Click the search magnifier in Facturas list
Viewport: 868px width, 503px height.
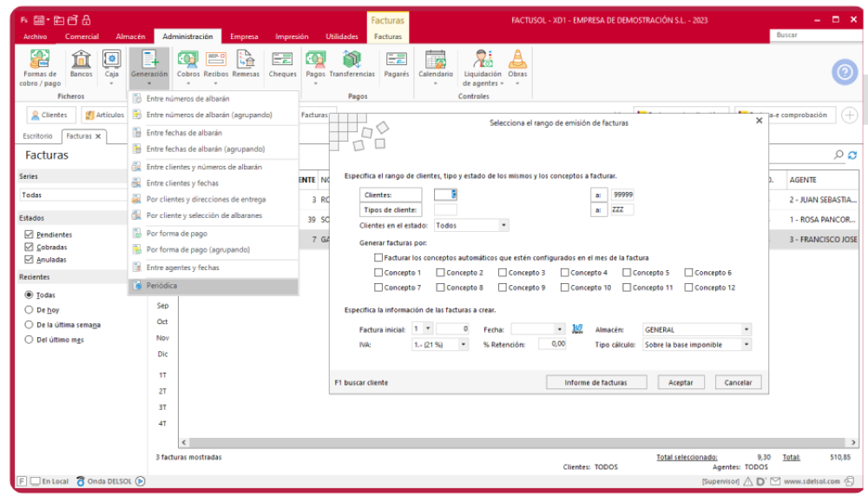point(838,156)
